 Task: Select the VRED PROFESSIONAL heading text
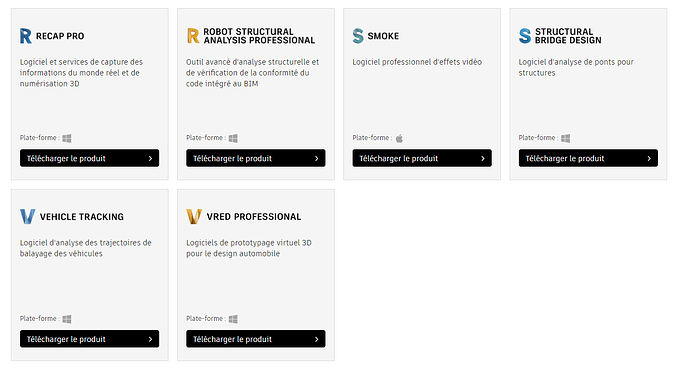click(254, 217)
